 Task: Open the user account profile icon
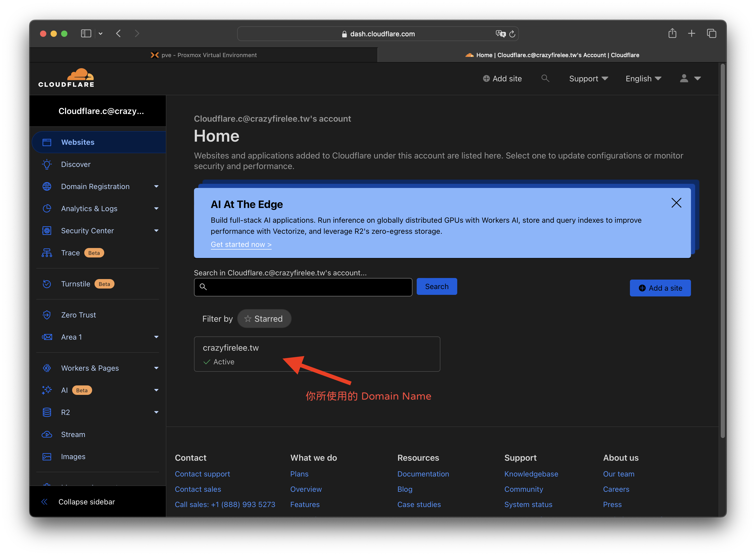[x=684, y=78]
